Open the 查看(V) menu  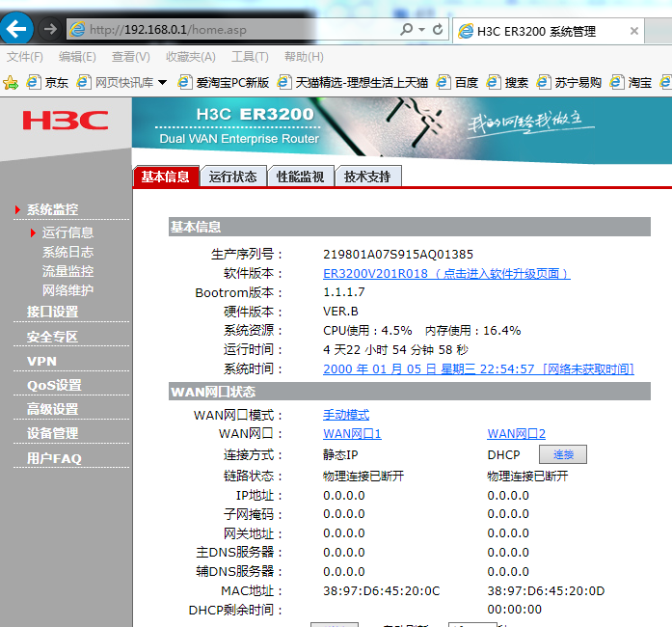point(131,57)
